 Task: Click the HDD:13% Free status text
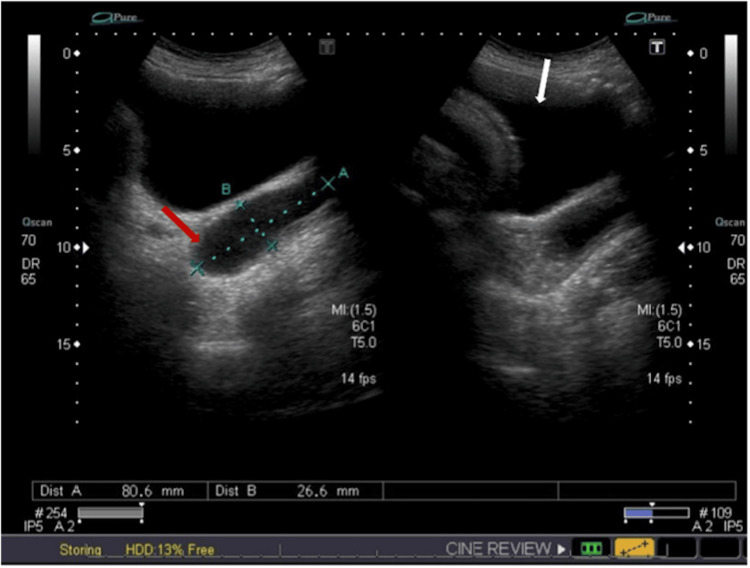(169, 550)
